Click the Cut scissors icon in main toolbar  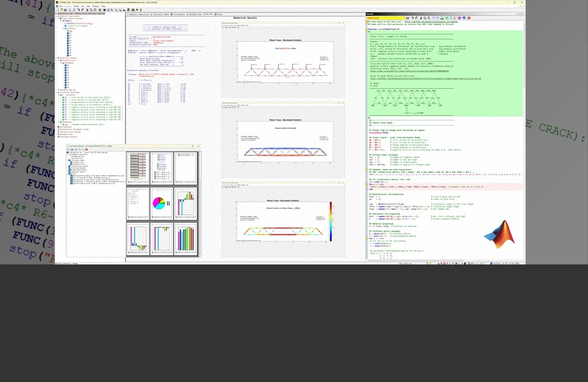point(88,10)
